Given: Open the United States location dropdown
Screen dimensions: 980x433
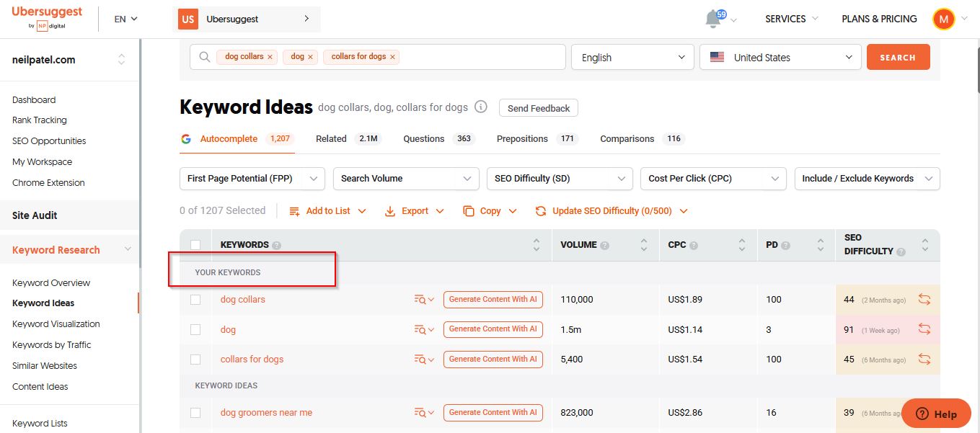Looking at the screenshot, I should click(780, 58).
